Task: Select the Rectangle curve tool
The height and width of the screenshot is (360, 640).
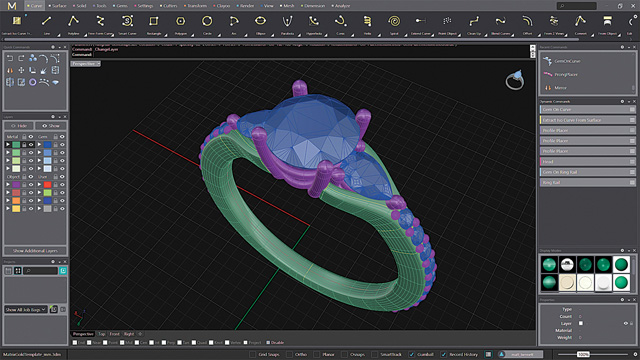Action: (153, 21)
